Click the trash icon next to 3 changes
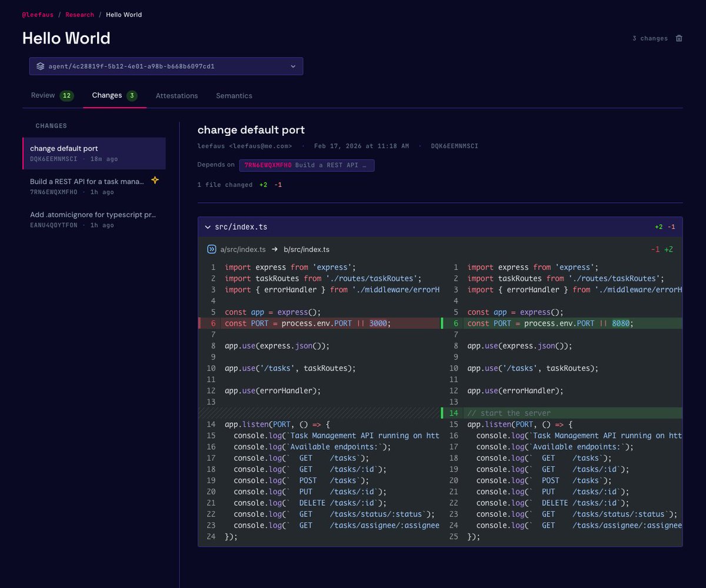The height and width of the screenshot is (588, 706). tap(679, 38)
